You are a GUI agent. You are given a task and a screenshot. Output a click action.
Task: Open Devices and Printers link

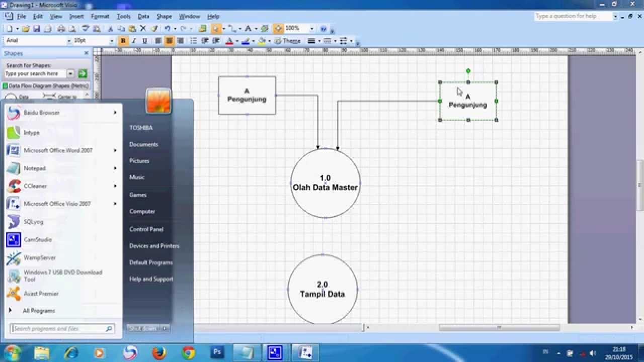(154, 246)
